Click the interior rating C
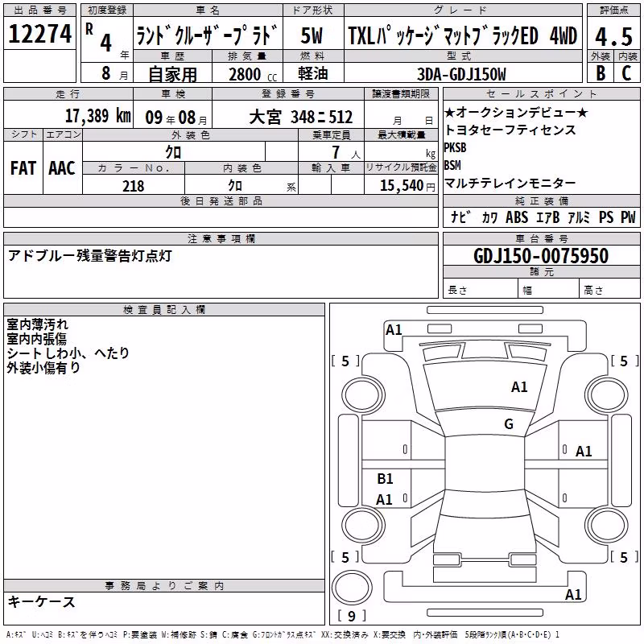Image resolution: width=644 pixels, height=644 pixels. (627, 73)
